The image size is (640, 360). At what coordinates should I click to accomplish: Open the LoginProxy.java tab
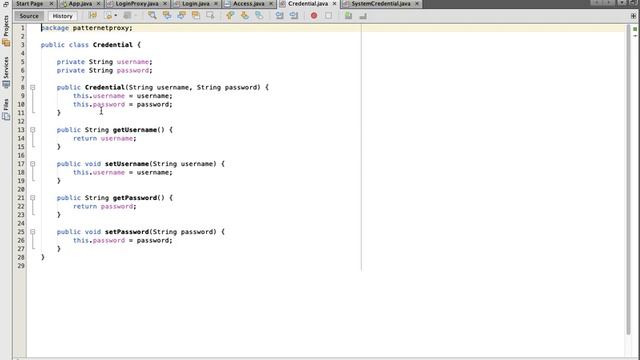137,3
